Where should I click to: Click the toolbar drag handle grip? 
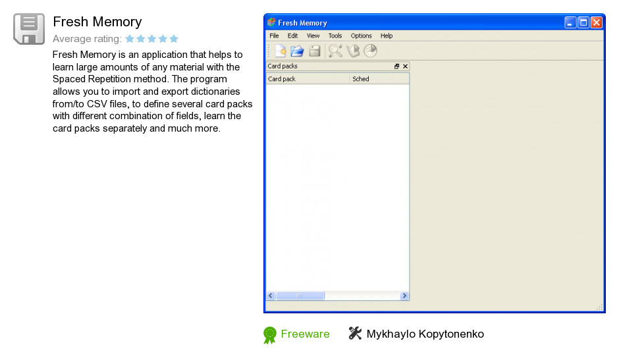269,51
